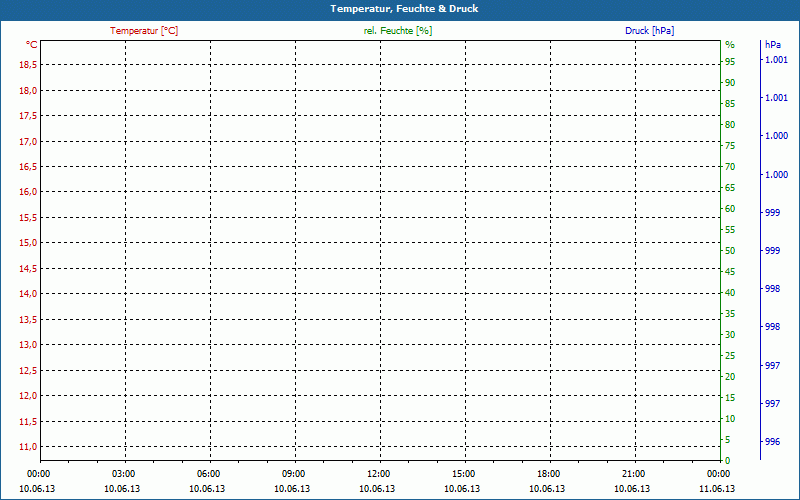Click the 40 humidity axis value
The image size is (800, 500).
click(x=730, y=293)
